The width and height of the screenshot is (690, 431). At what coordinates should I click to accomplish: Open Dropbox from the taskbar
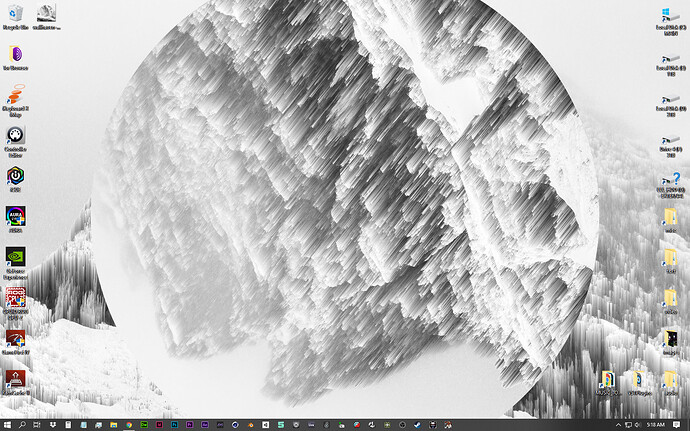coord(52,425)
